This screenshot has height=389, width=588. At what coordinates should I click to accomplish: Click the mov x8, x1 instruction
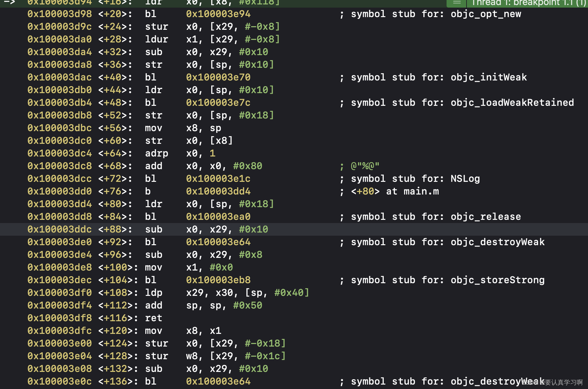tap(183, 331)
